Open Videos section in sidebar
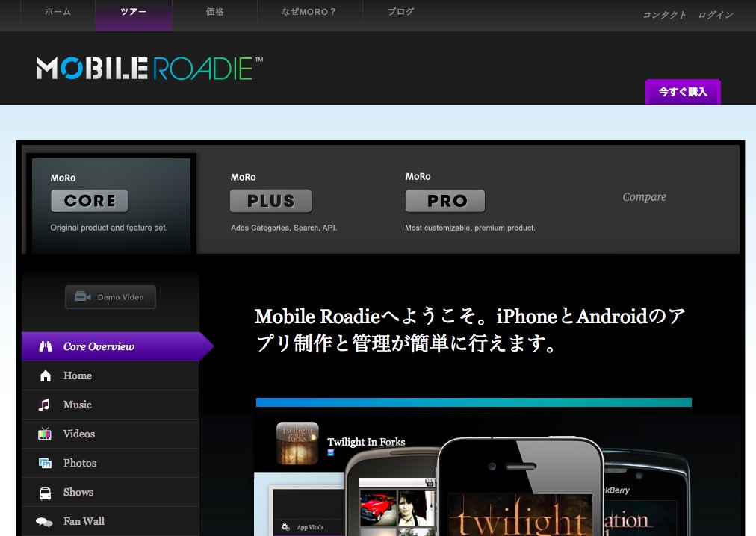 [x=111, y=434]
